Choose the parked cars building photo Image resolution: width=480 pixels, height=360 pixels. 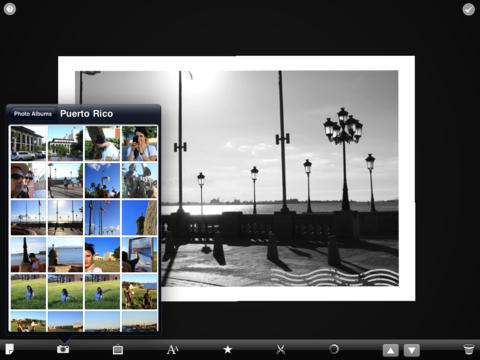[28, 143]
